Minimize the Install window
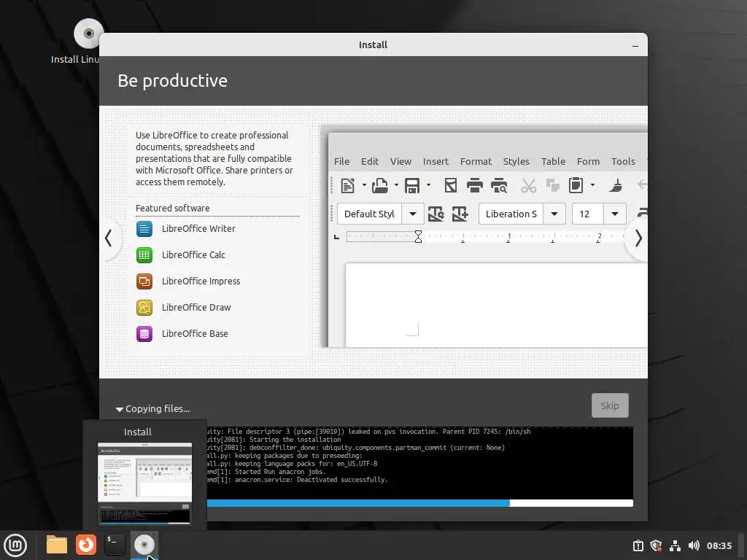747x560 pixels. 635,45
